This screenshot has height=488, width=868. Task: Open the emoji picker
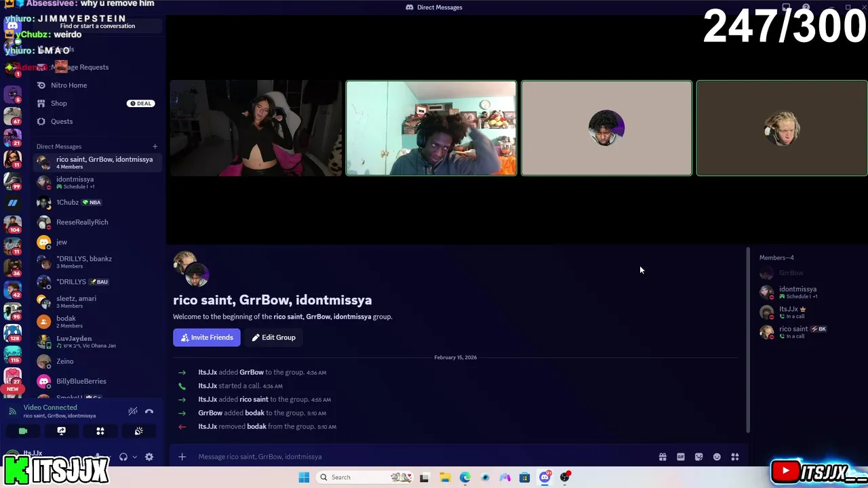pos(717,457)
